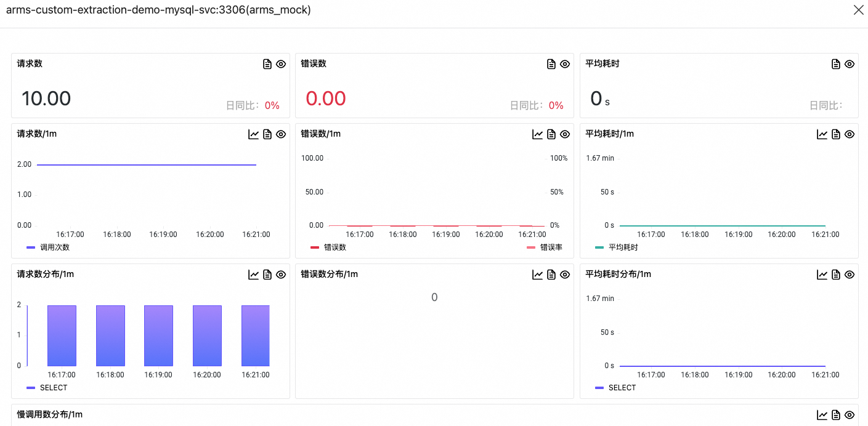Open document icon in 平均耗时 card
868x426 pixels.
click(x=836, y=64)
